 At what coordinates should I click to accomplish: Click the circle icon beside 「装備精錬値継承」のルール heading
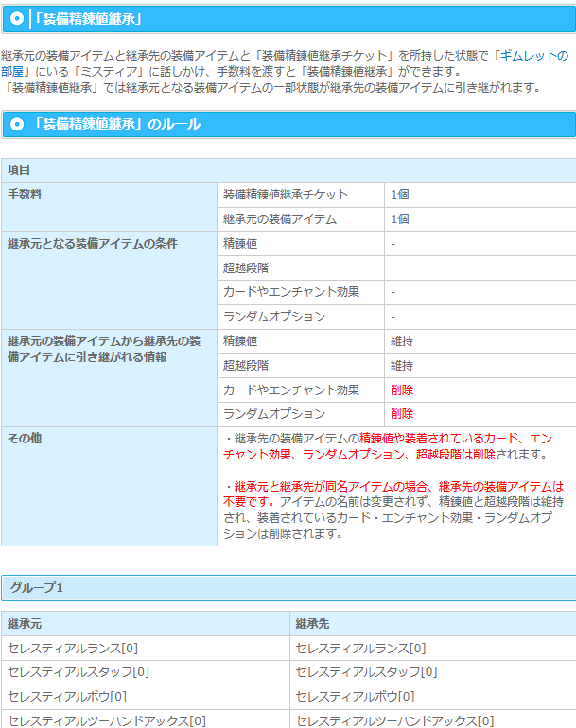(x=17, y=124)
